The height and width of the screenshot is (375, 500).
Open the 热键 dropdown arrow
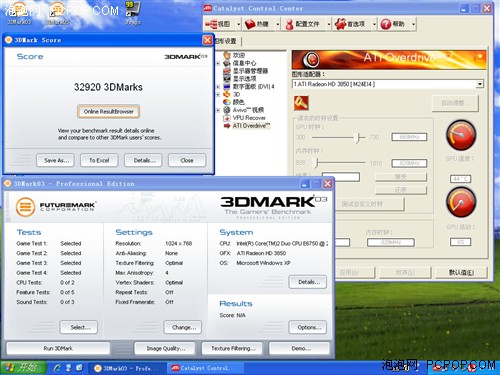pos(278,24)
